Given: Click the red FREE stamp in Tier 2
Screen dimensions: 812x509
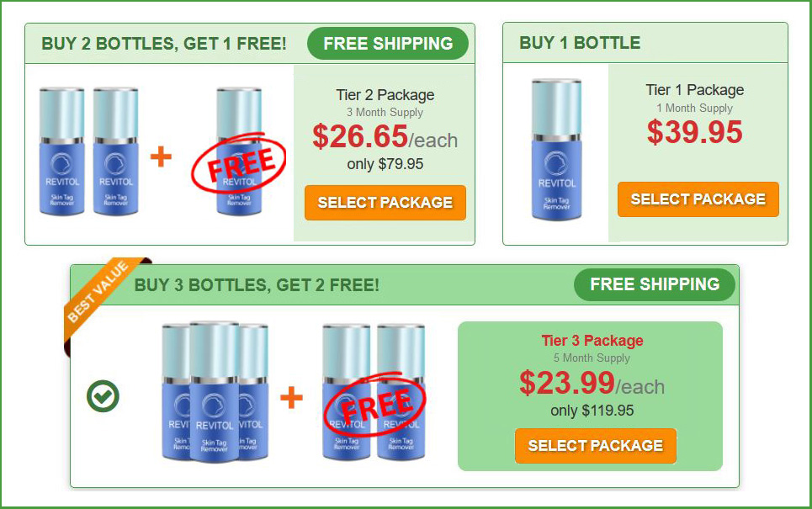Looking at the screenshot, I should click(x=239, y=162).
